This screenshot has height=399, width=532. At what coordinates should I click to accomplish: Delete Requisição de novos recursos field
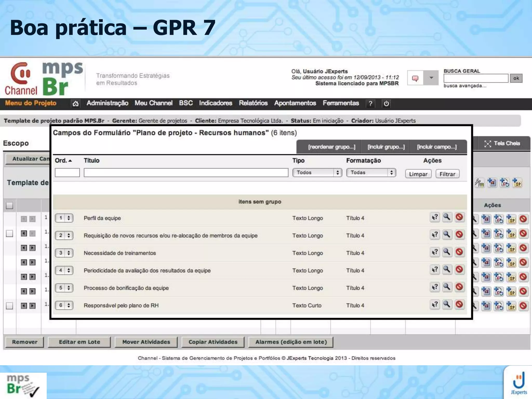click(459, 235)
